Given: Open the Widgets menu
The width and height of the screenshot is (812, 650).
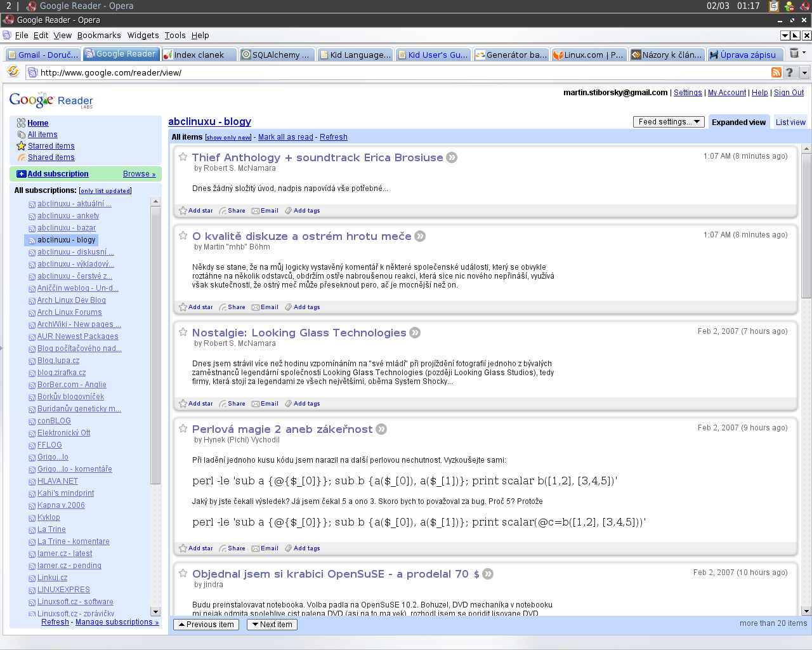Looking at the screenshot, I should point(143,36).
